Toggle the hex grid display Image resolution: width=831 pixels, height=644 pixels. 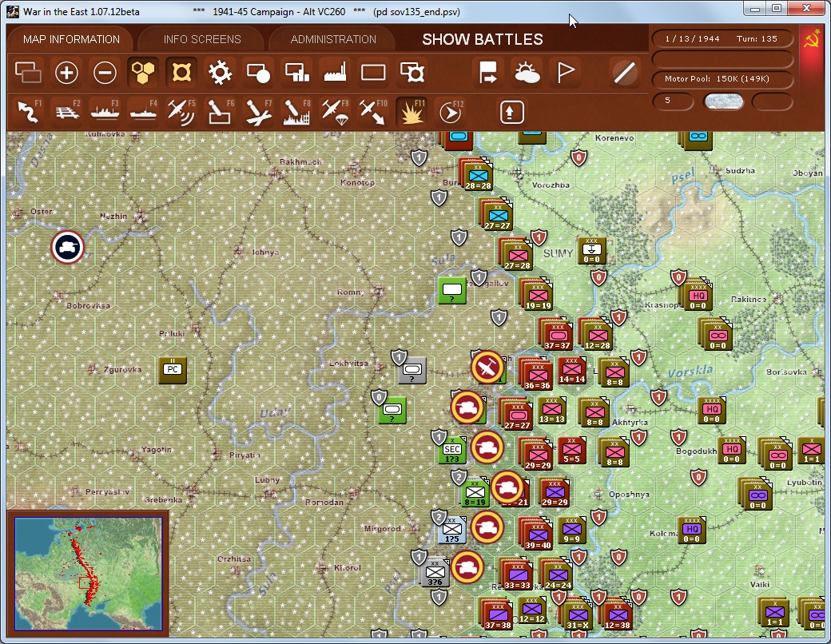pyautogui.click(x=143, y=73)
